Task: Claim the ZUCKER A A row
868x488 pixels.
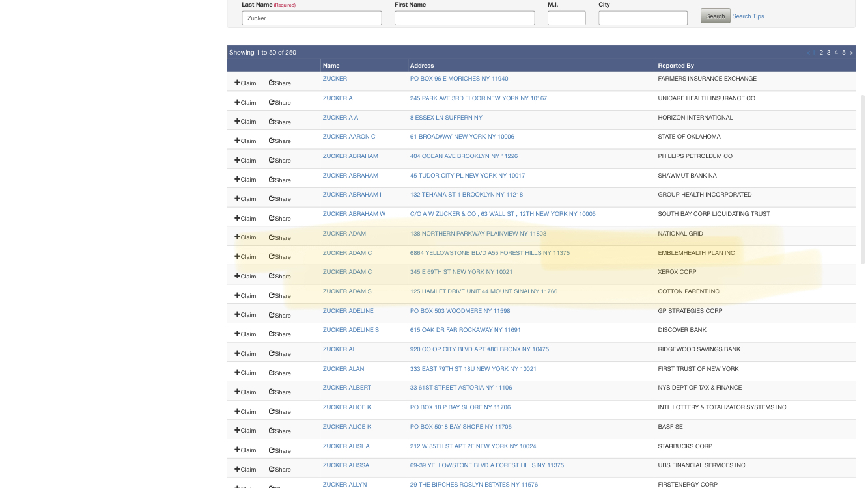Action: [245, 122]
